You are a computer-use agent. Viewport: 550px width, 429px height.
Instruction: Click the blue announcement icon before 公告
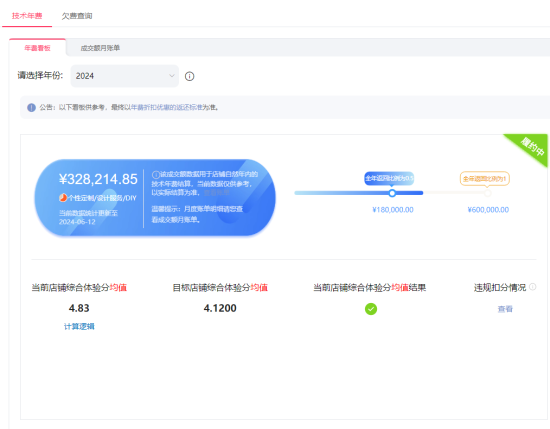click(x=32, y=107)
